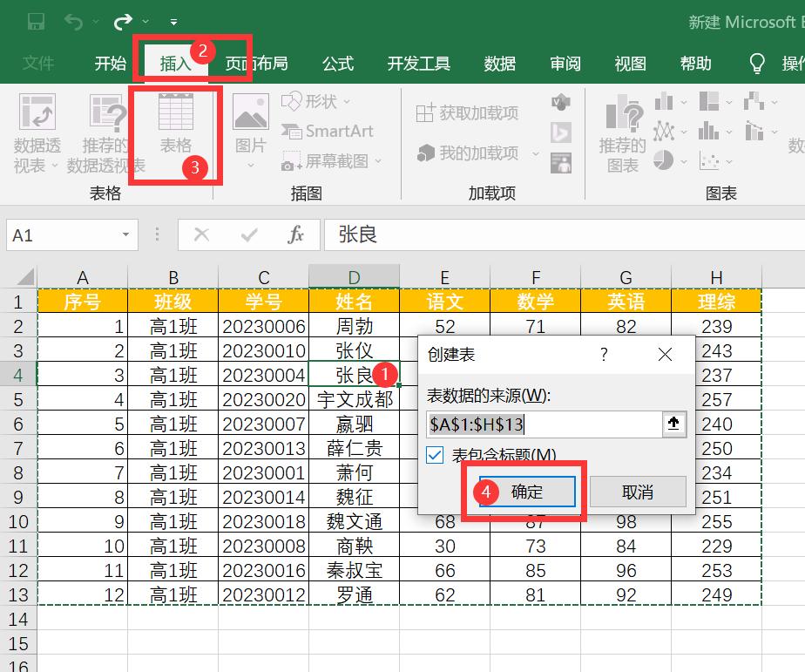Click the Undo arrow icon

click(74, 22)
